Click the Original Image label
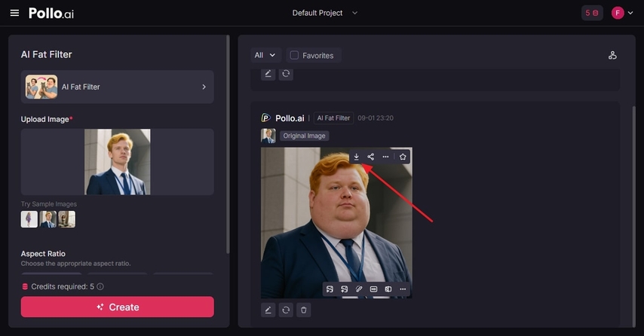Image resolution: width=644 pixels, height=336 pixels. click(x=305, y=136)
